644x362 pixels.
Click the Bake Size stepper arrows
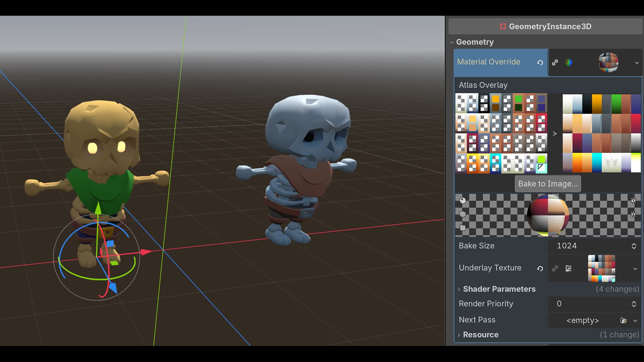(634, 246)
